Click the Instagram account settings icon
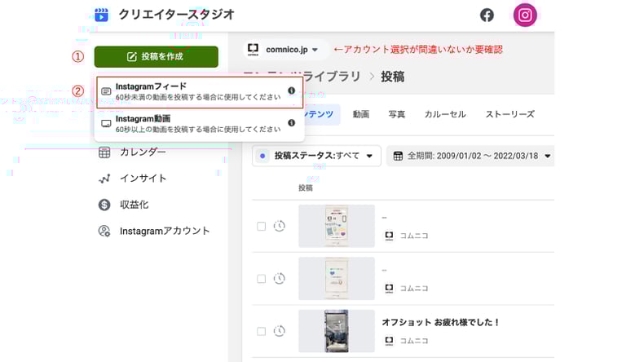The image size is (644, 362). (104, 231)
